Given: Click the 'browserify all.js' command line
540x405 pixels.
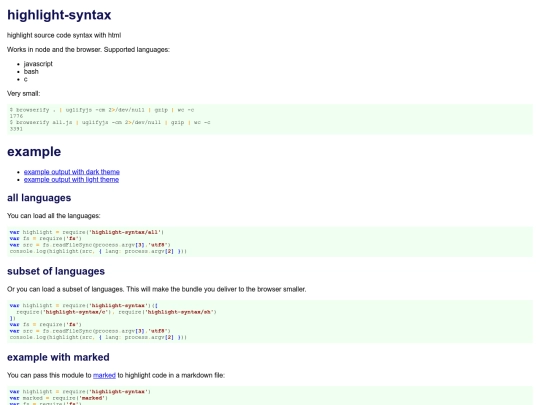Looking at the screenshot, I should coord(110,122).
